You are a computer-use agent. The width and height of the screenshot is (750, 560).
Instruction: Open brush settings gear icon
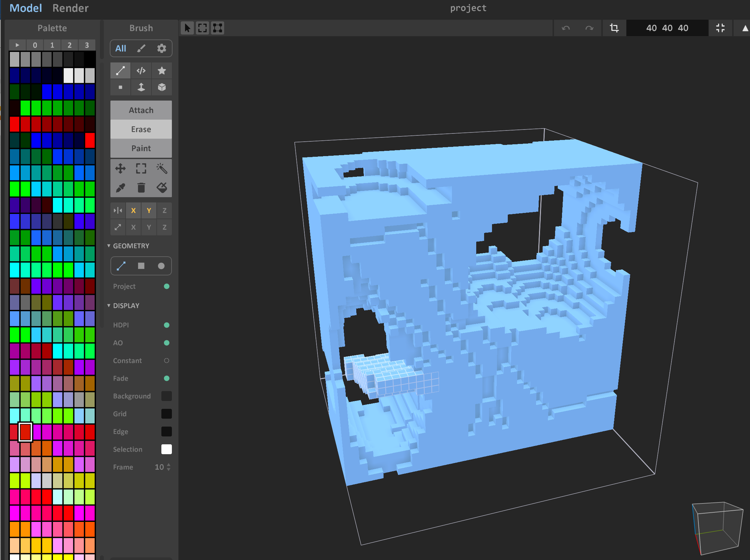click(x=162, y=48)
